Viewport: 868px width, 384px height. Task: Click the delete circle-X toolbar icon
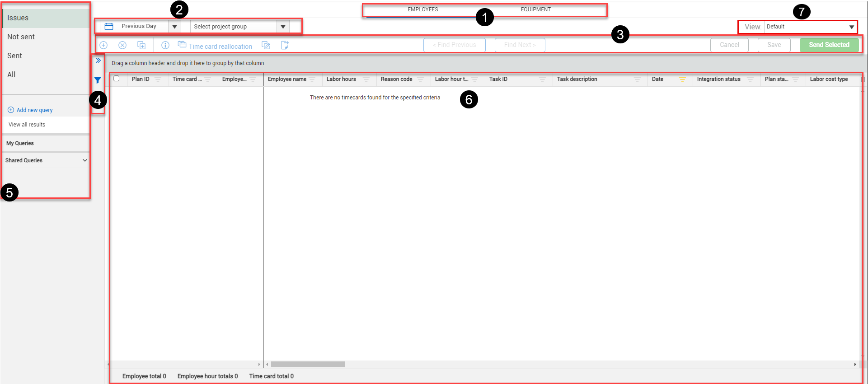tap(122, 45)
